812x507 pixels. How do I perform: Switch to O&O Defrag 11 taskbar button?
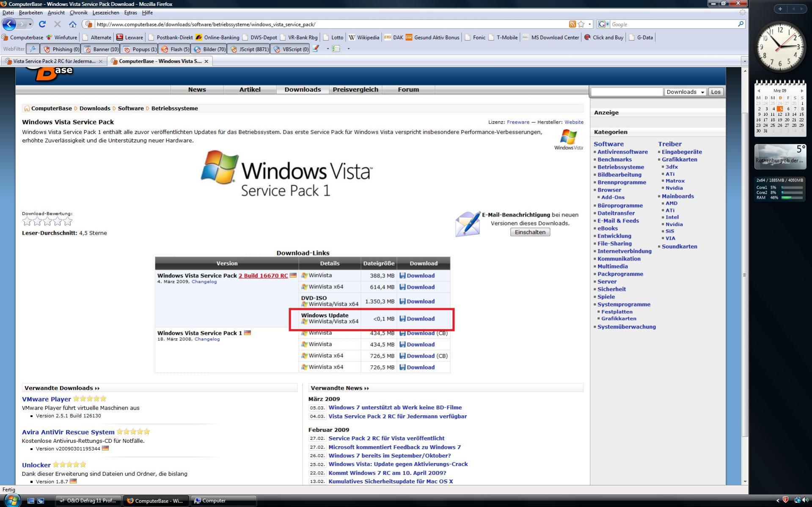(88, 501)
